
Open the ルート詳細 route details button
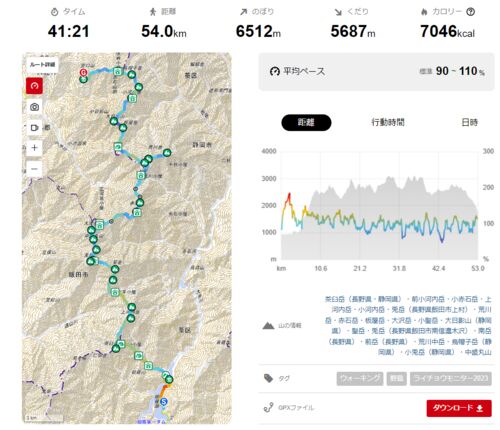42,65
